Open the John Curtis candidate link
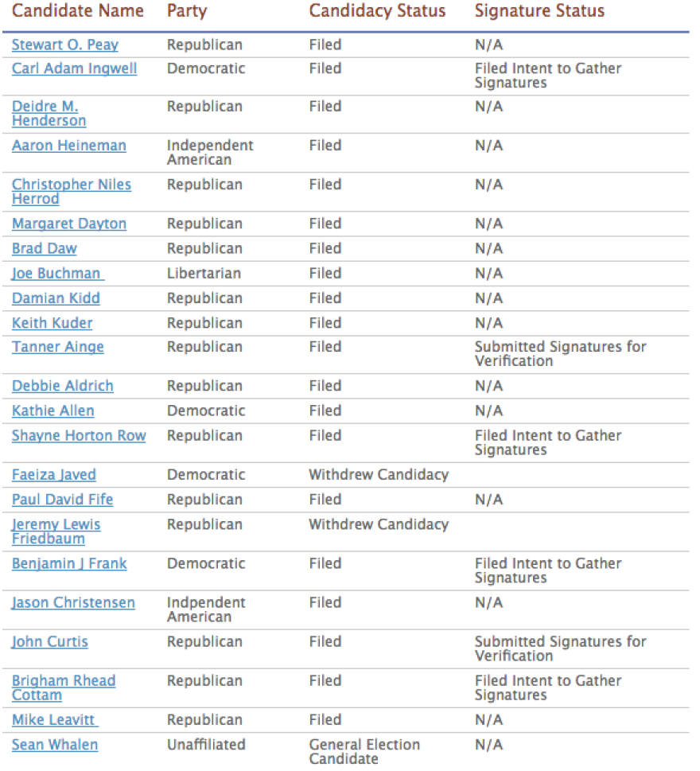The width and height of the screenshot is (700, 771). tap(49, 642)
